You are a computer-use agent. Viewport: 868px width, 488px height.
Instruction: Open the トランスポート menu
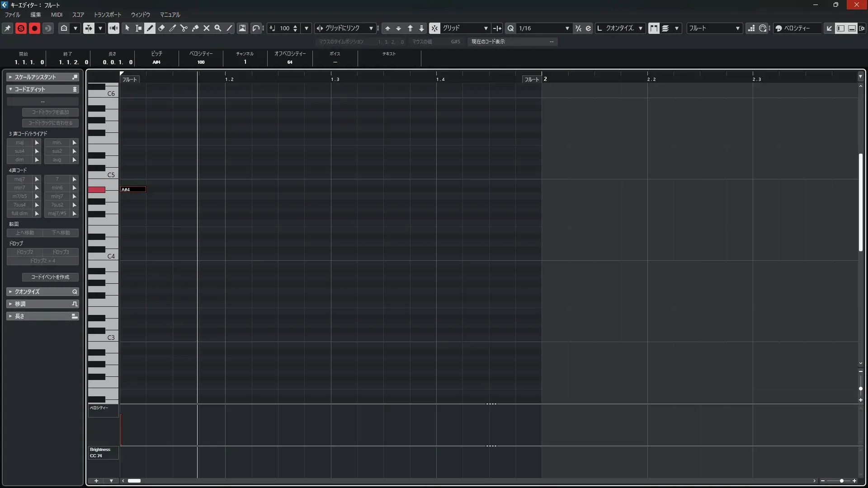(107, 14)
